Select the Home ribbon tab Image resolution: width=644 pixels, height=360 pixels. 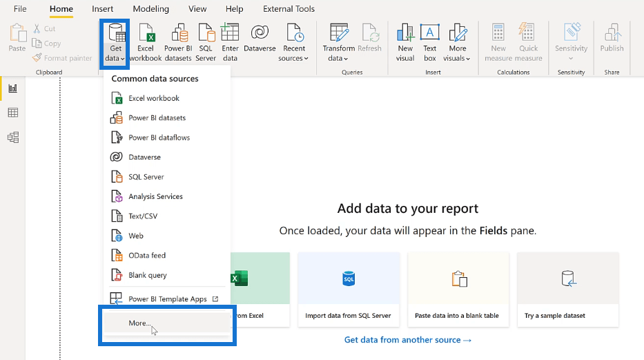tap(61, 8)
